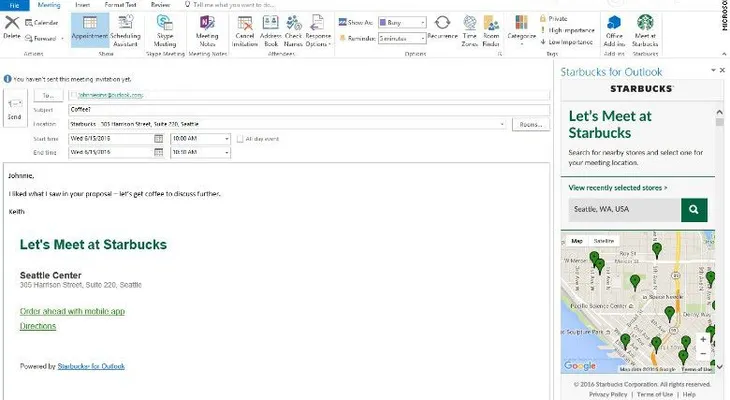Open the Room Finder

(491, 30)
